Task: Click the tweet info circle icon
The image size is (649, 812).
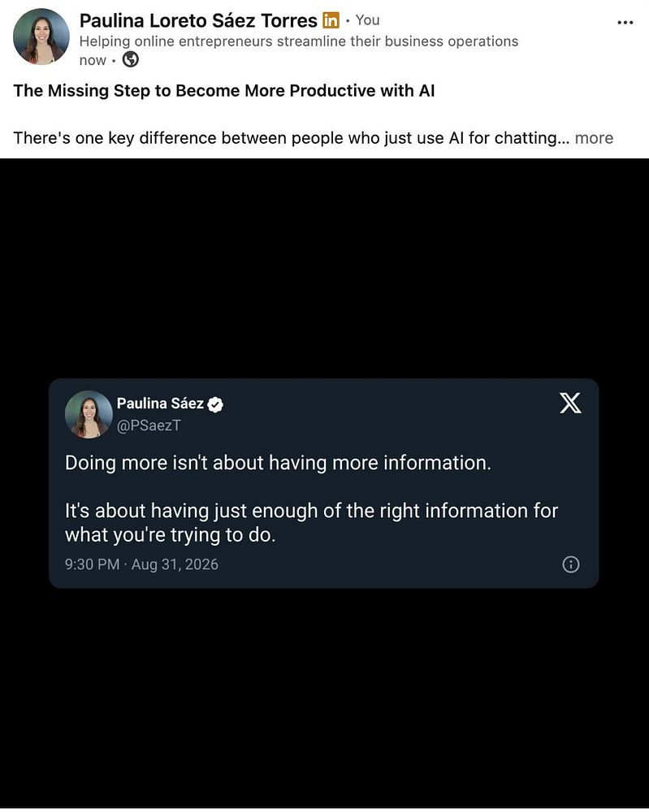Action: pyautogui.click(x=571, y=564)
